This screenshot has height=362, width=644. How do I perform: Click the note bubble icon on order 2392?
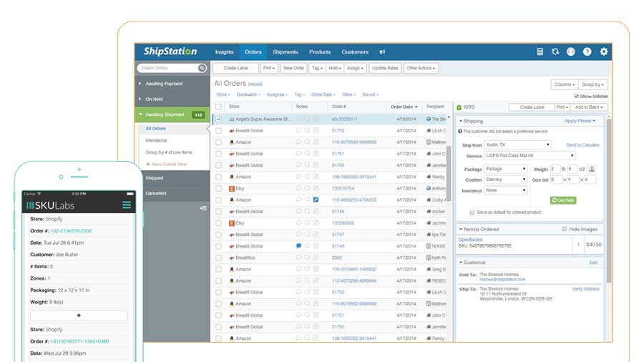pos(298,258)
